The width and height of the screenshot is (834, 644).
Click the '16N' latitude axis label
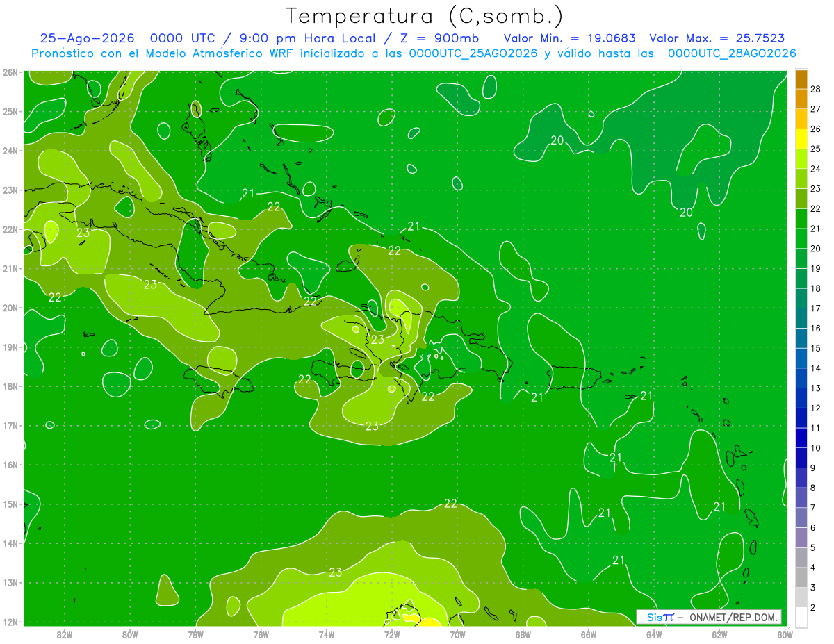10,465
